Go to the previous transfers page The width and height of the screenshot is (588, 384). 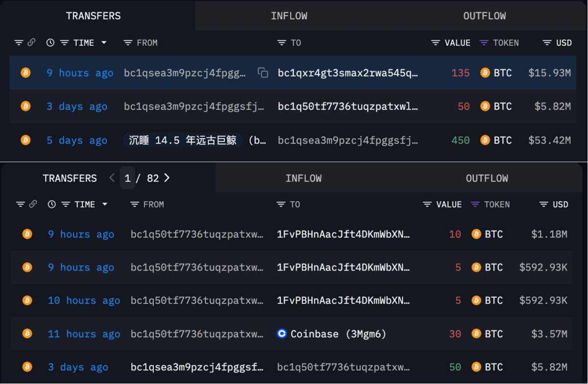tap(112, 178)
